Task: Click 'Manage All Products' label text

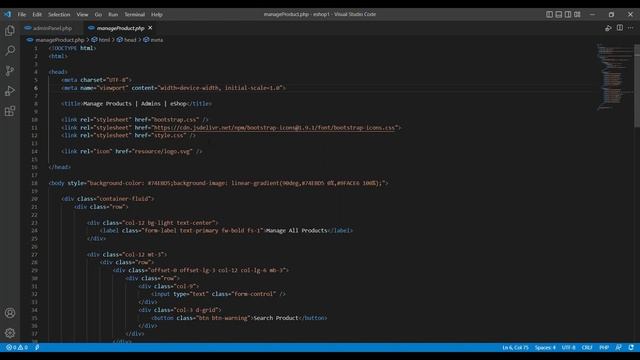Action: coord(296,231)
